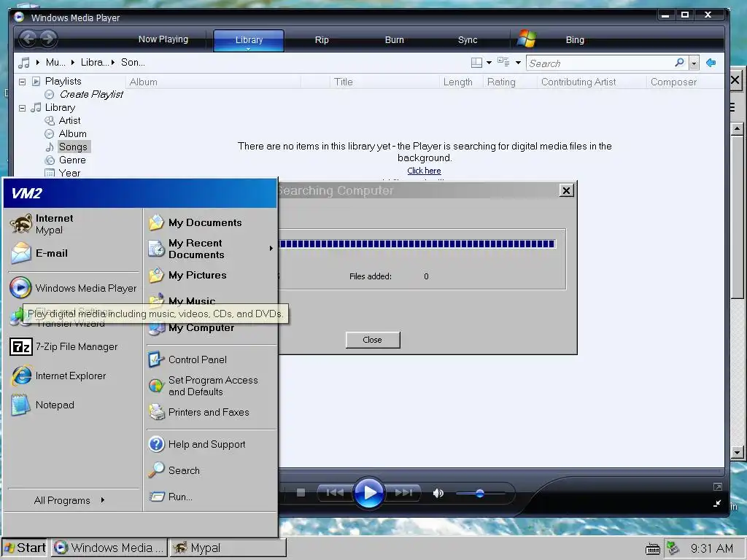Click the full screen view icon
This screenshot has height=560, width=747.
[718, 486]
